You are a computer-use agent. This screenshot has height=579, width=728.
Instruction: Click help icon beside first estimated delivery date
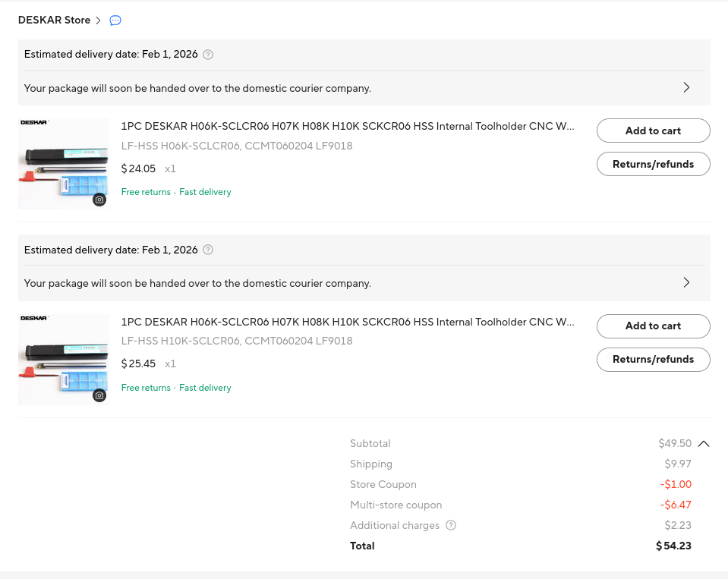coord(208,55)
